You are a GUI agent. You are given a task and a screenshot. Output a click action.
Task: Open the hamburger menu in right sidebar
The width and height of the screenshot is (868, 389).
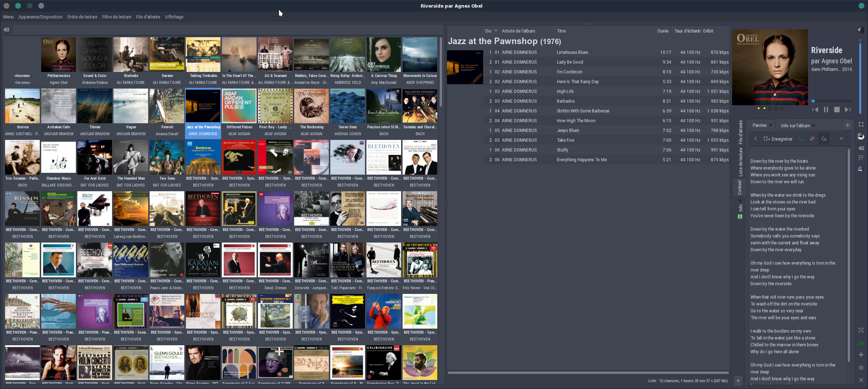(861, 368)
